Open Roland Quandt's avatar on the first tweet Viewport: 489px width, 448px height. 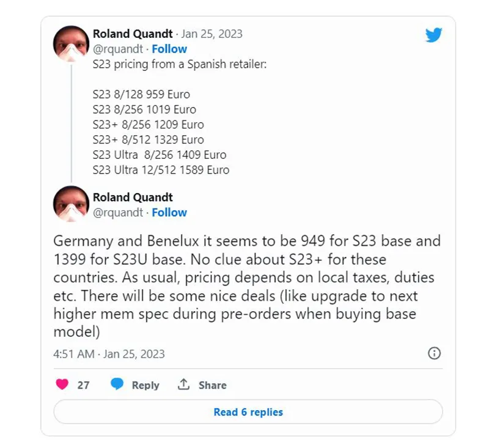pos(72,44)
